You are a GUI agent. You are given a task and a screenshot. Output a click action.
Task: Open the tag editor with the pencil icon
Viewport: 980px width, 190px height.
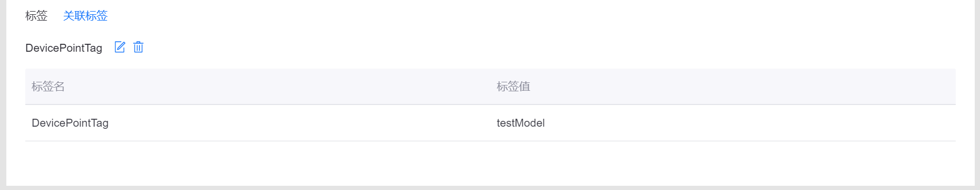pyautogui.click(x=120, y=47)
